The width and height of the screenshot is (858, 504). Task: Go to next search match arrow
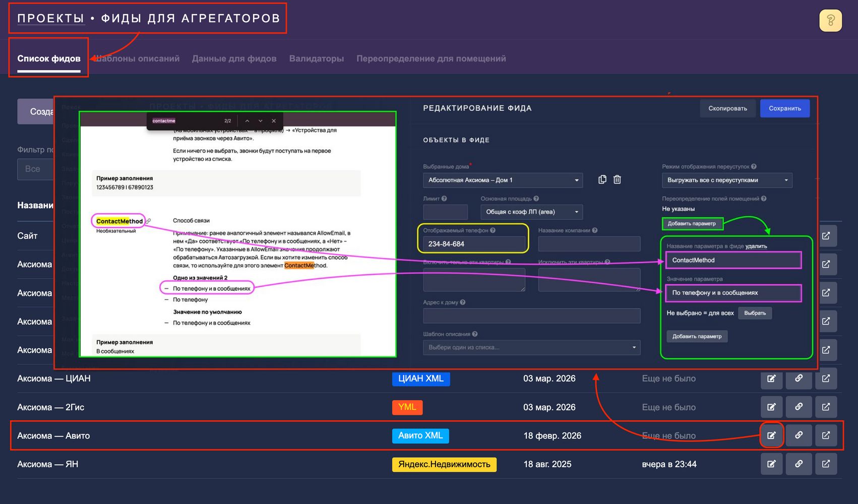(261, 121)
